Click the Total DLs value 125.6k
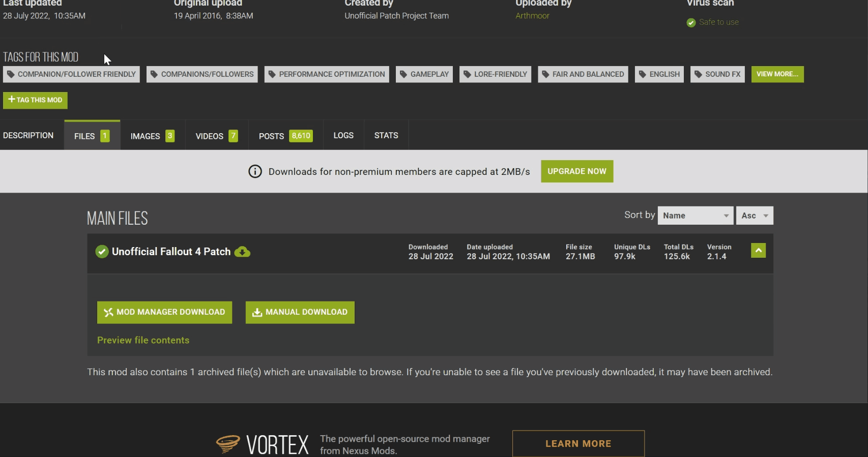868x457 pixels. [677, 257]
